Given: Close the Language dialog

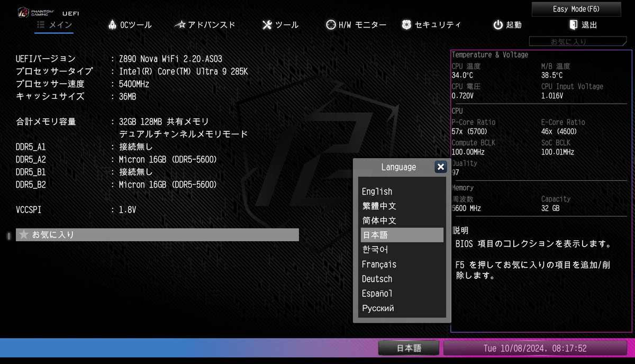Looking at the screenshot, I should point(440,167).
